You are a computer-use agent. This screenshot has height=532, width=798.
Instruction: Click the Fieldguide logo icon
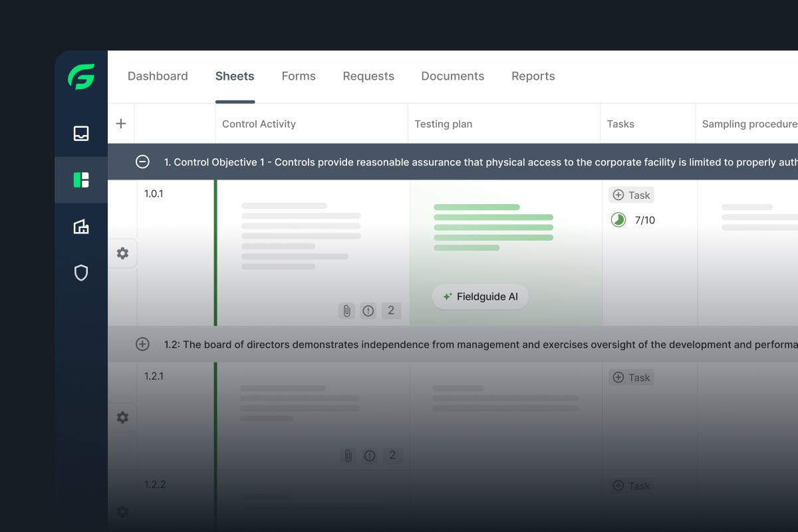tap(81, 76)
